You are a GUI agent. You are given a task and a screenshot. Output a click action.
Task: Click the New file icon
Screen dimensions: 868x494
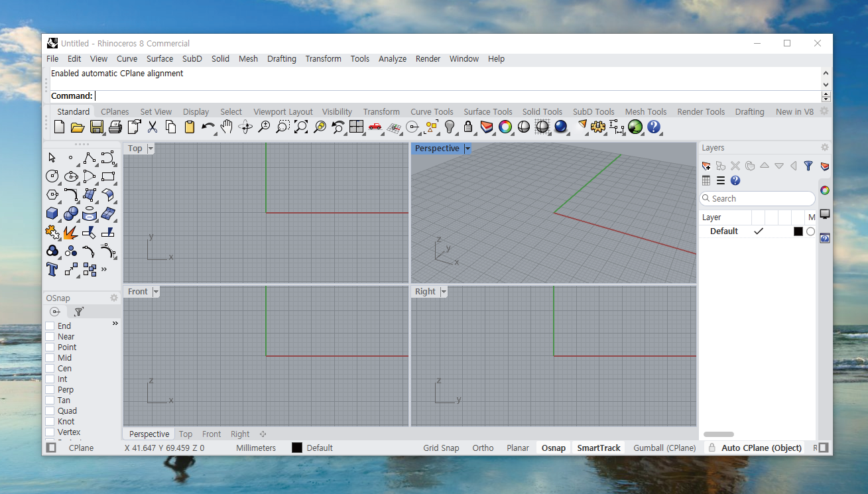point(59,127)
